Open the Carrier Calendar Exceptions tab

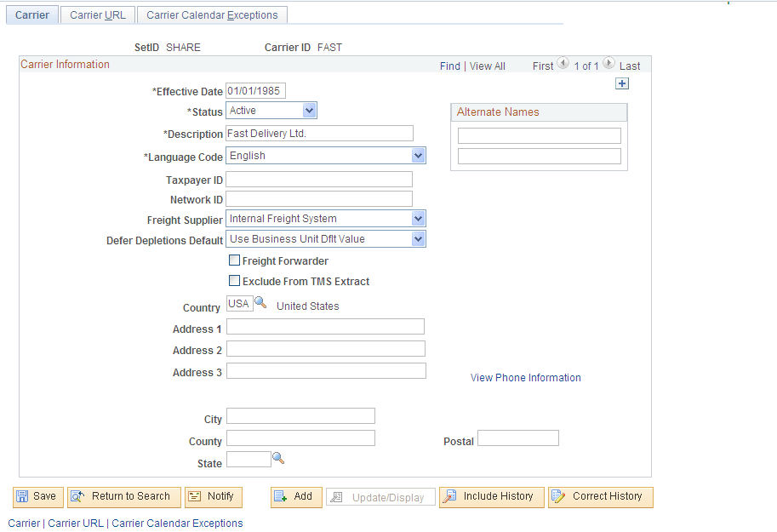[x=211, y=14]
